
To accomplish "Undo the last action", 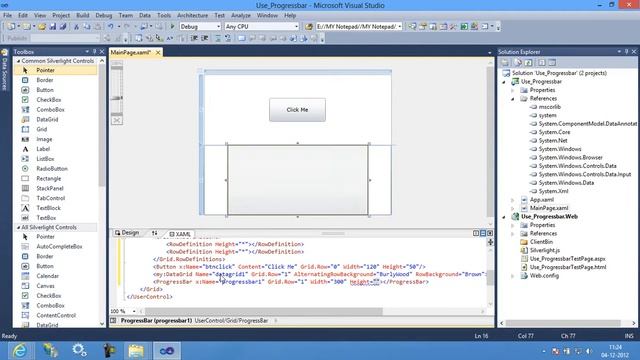I will (x=111, y=27).
